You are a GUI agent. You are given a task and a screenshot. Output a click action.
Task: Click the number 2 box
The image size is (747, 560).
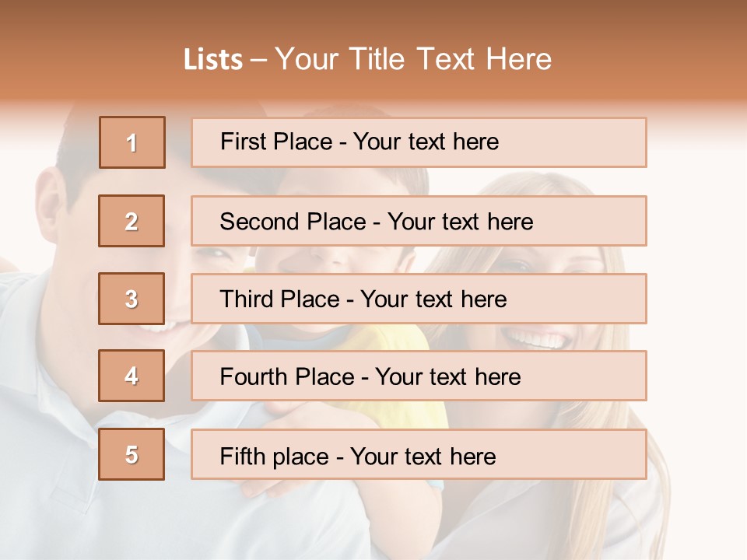click(x=132, y=221)
